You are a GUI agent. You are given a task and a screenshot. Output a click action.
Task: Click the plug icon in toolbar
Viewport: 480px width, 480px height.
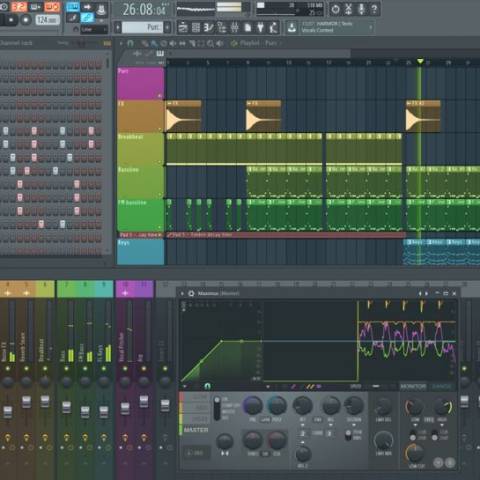(260, 28)
